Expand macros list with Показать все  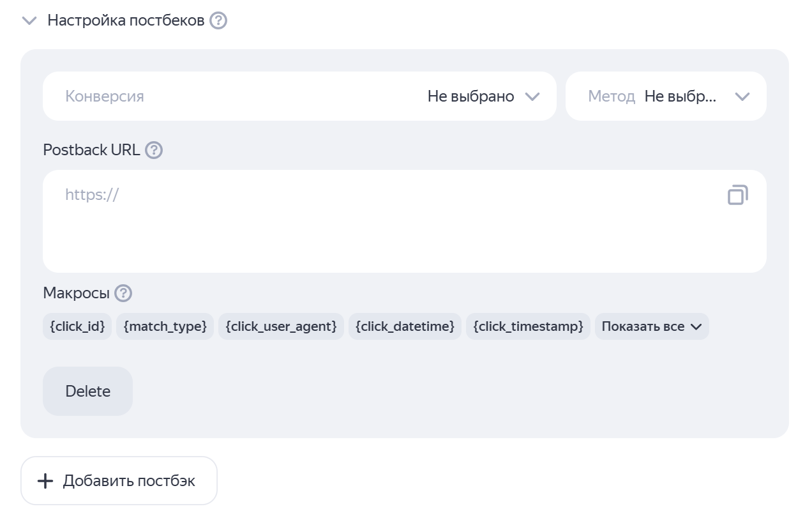pyautogui.click(x=651, y=326)
